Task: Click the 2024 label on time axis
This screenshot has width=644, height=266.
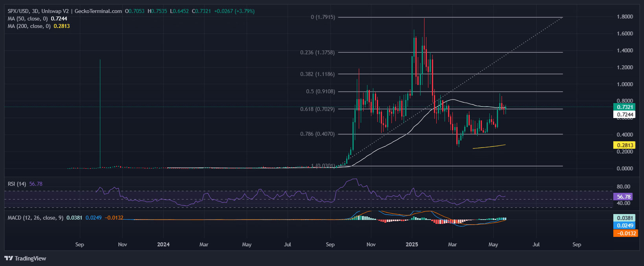Action: click(163, 244)
